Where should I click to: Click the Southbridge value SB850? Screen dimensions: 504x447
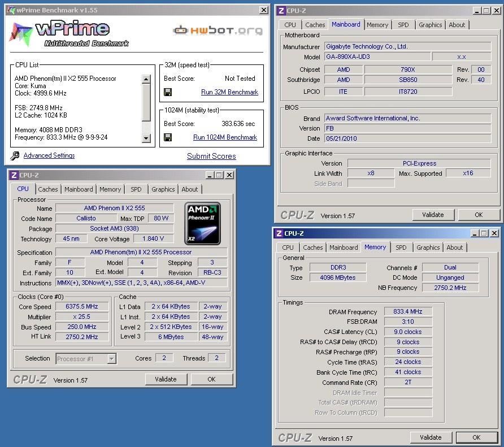pos(408,80)
